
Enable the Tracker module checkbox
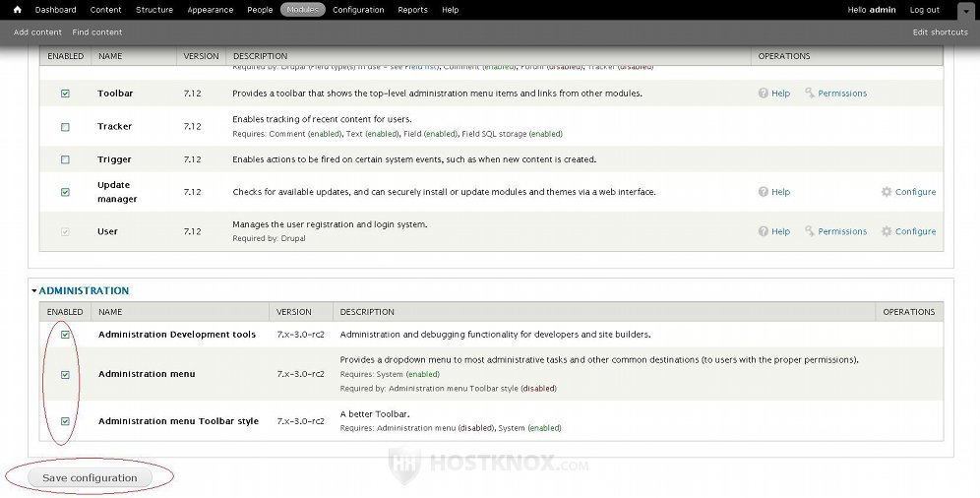(x=65, y=127)
